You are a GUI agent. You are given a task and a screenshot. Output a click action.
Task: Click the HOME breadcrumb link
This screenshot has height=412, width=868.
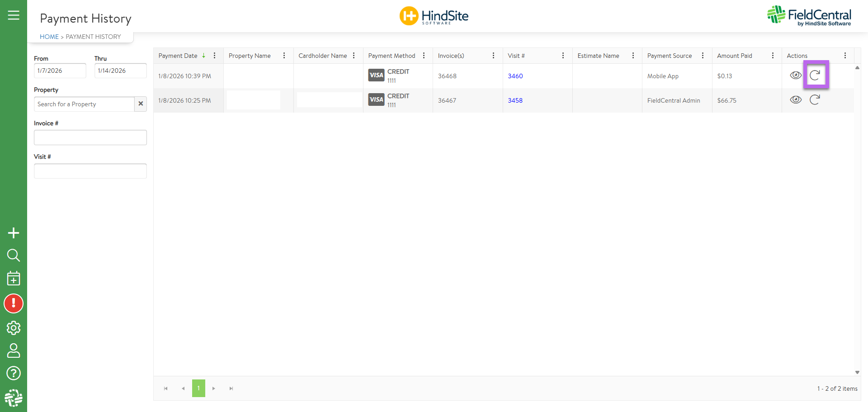[49, 37]
